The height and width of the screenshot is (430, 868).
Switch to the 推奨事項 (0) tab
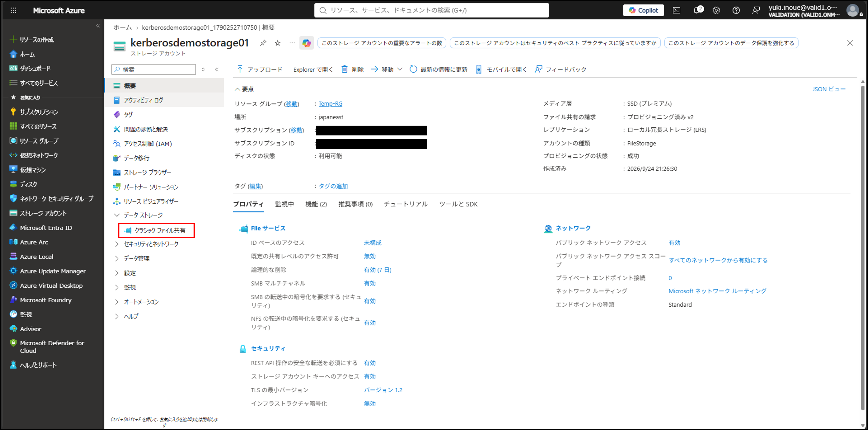coord(356,204)
